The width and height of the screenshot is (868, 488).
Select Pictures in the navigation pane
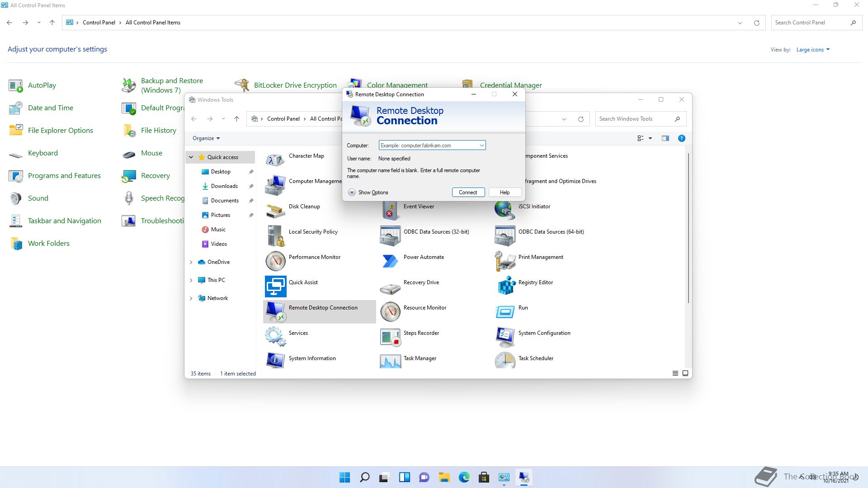tap(221, 215)
